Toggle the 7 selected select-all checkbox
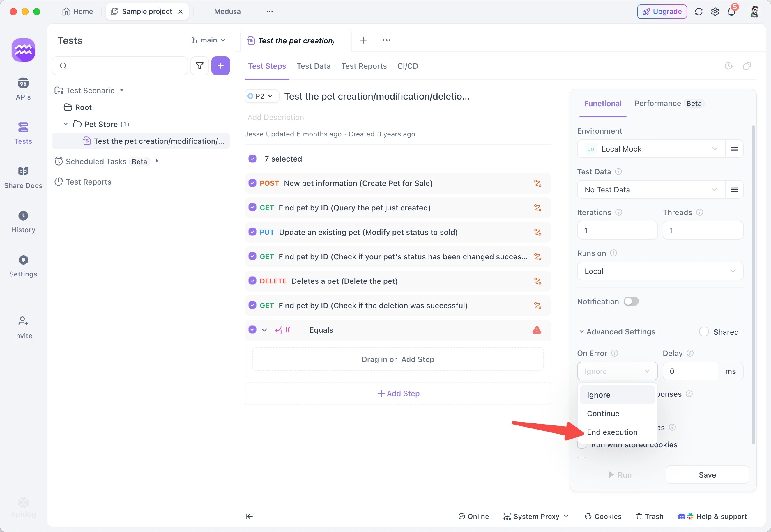Screen dimensions: 771x532 point(252,159)
